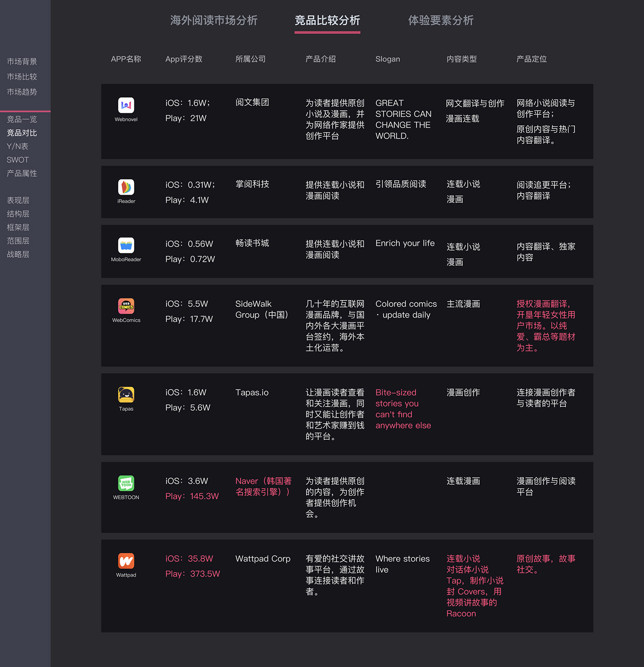
Task: Click 漫画创作与阅读平台 positioning cell
Action: pos(546,486)
